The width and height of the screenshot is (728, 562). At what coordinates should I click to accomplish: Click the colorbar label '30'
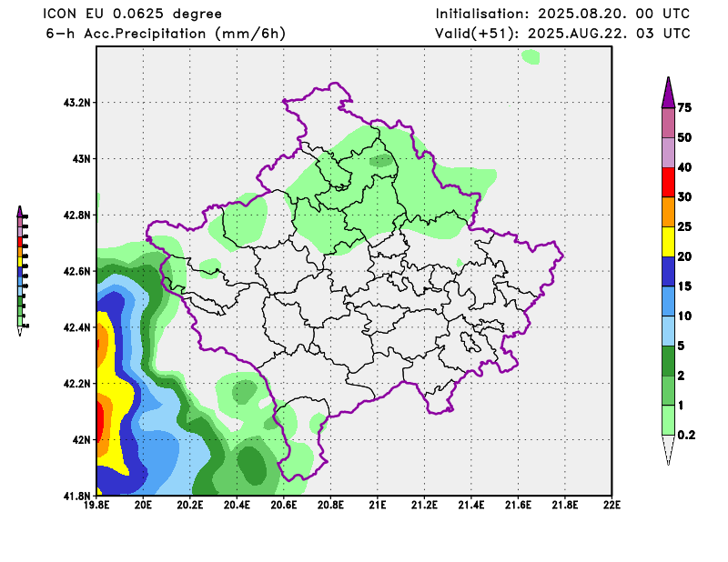pos(684,196)
